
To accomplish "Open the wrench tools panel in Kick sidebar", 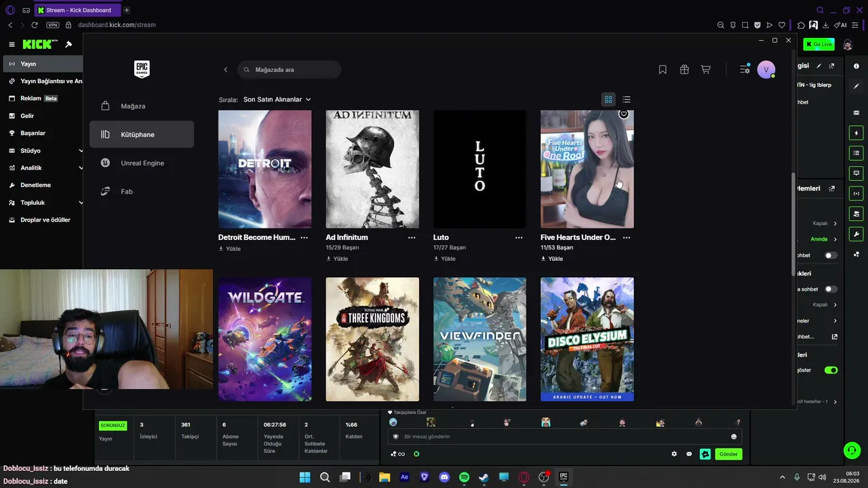I will 856,235.
